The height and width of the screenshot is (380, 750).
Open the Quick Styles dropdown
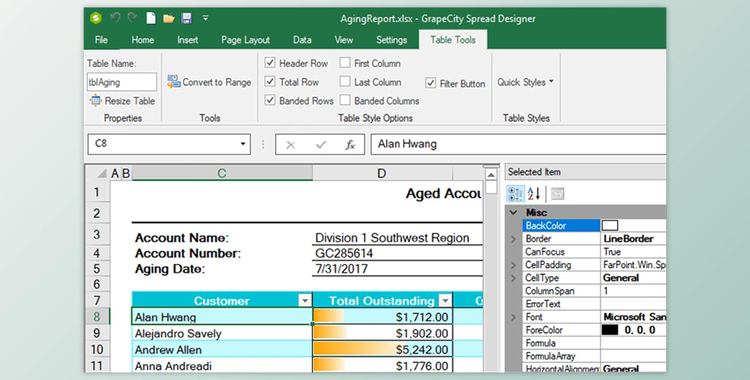[x=525, y=82]
